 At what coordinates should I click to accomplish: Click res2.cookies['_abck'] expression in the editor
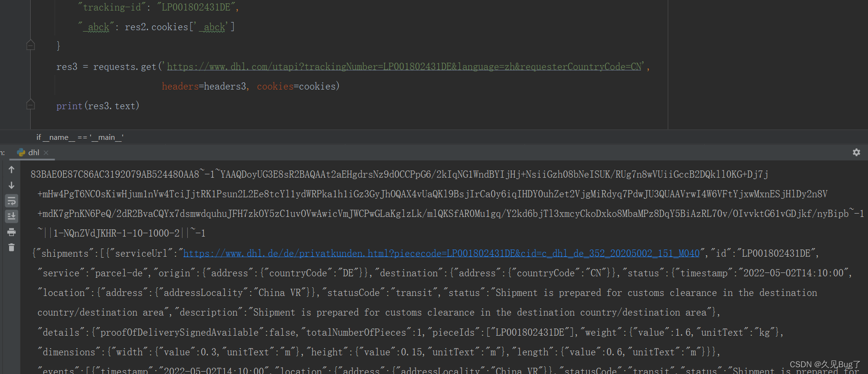(180, 27)
